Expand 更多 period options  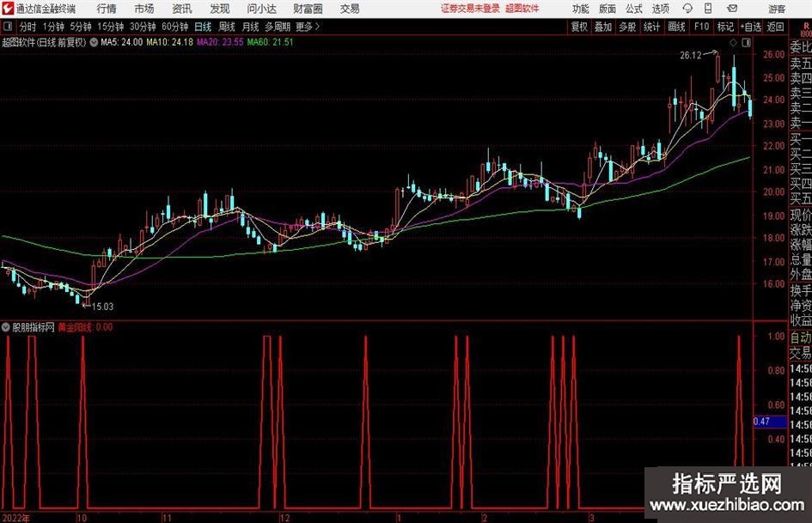pyautogui.click(x=308, y=27)
